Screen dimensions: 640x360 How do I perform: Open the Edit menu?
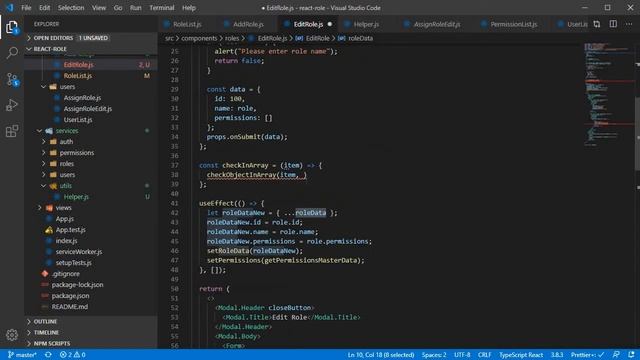click(44, 8)
